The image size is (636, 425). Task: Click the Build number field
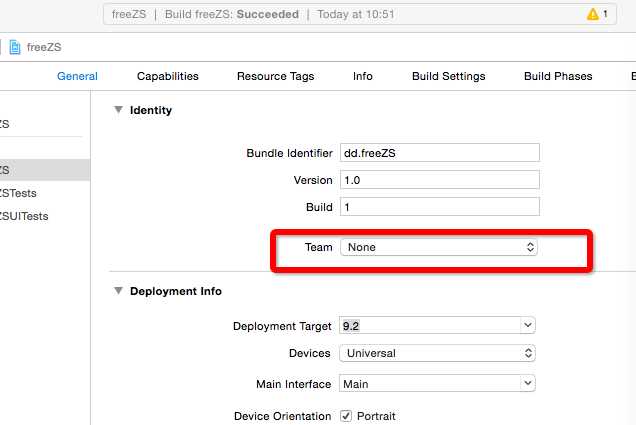(x=440, y=207)
